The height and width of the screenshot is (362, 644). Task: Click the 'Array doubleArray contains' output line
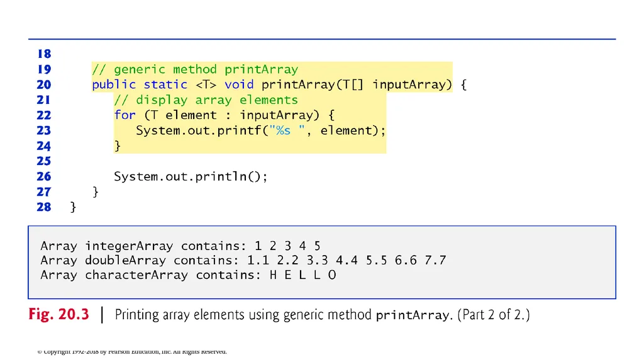[243, 261]
